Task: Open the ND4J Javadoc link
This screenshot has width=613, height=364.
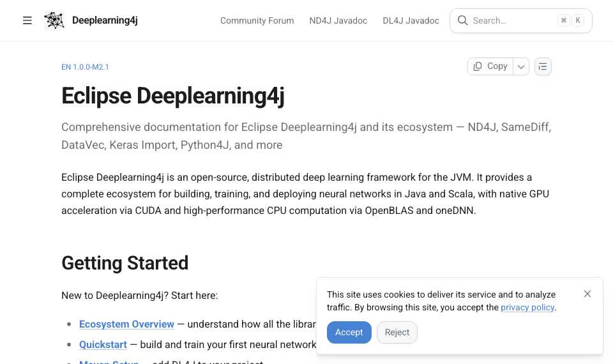Action: tap(338, 20)
